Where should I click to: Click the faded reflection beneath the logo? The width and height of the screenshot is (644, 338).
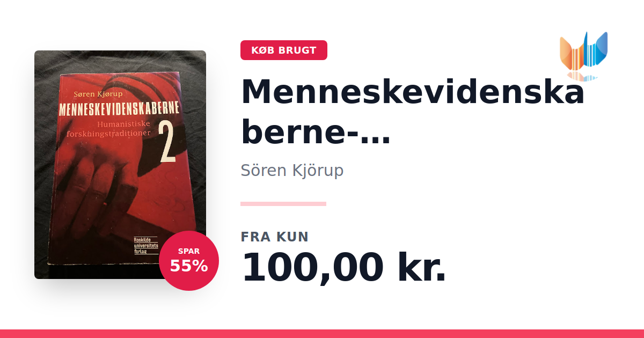pos(583,75)
